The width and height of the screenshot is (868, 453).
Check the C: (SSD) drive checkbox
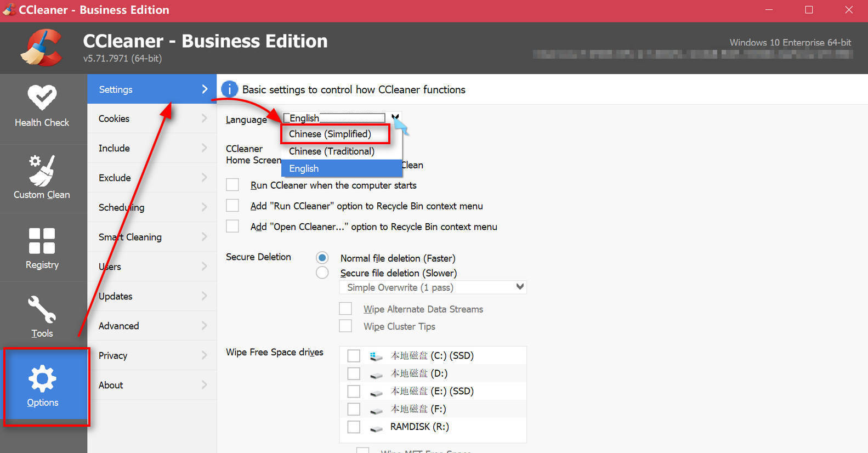(354, 356)
